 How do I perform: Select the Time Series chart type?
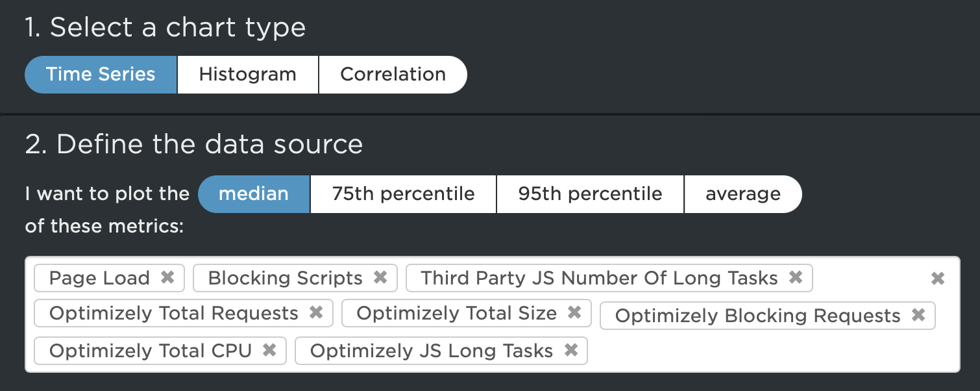(x=101, y=74)
